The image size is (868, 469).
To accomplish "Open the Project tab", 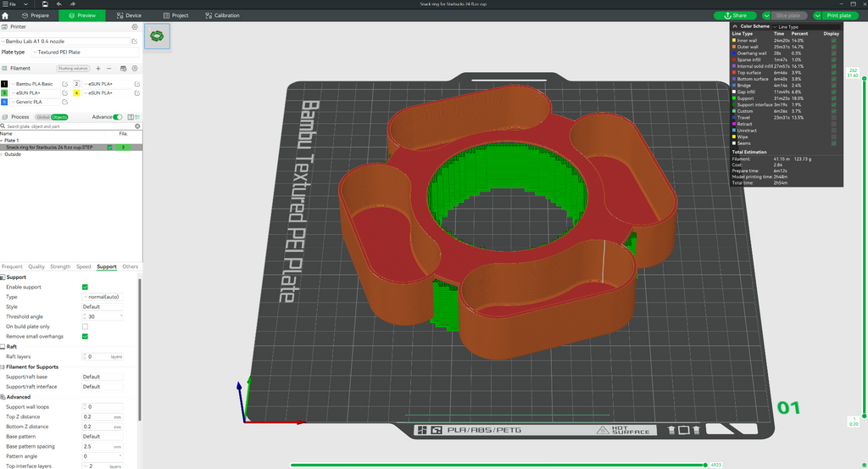I will click(x=175, y=15).
